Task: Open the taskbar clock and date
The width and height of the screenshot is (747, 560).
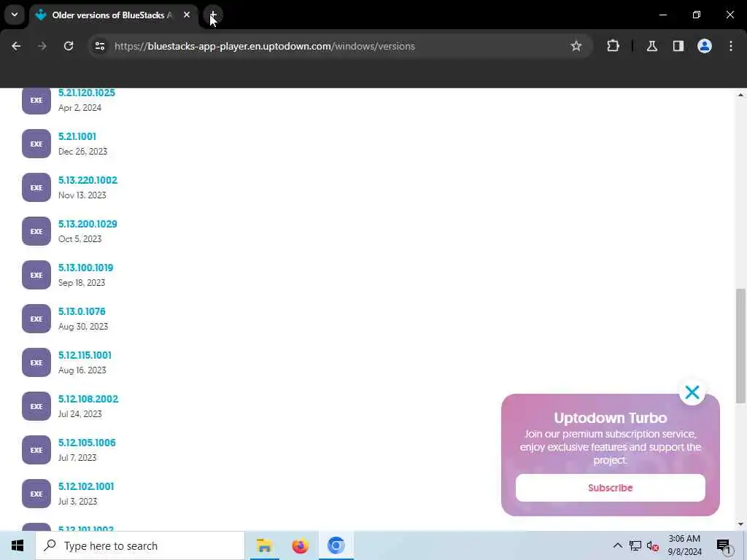Action: tap(684, 545)
